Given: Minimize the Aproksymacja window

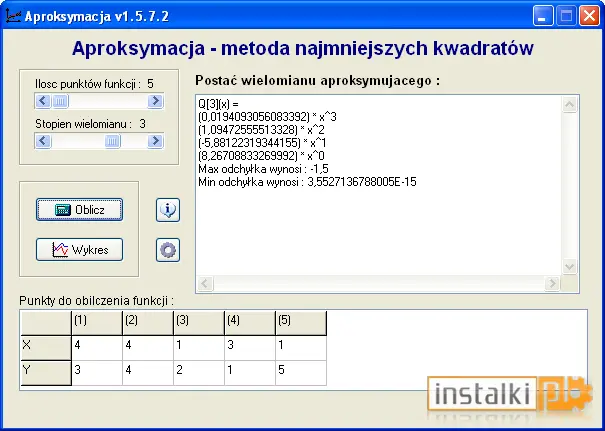Looking at the screenshot, I should pos(543,16).
